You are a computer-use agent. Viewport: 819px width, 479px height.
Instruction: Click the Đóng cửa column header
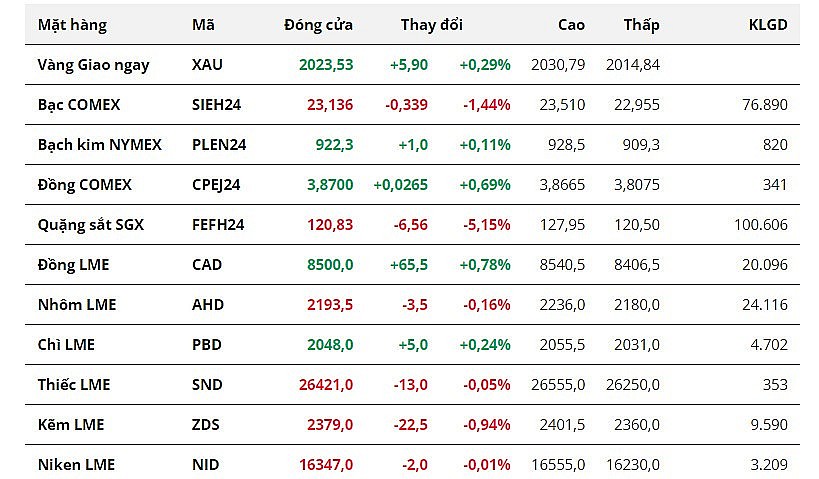[x=318, y=25]
